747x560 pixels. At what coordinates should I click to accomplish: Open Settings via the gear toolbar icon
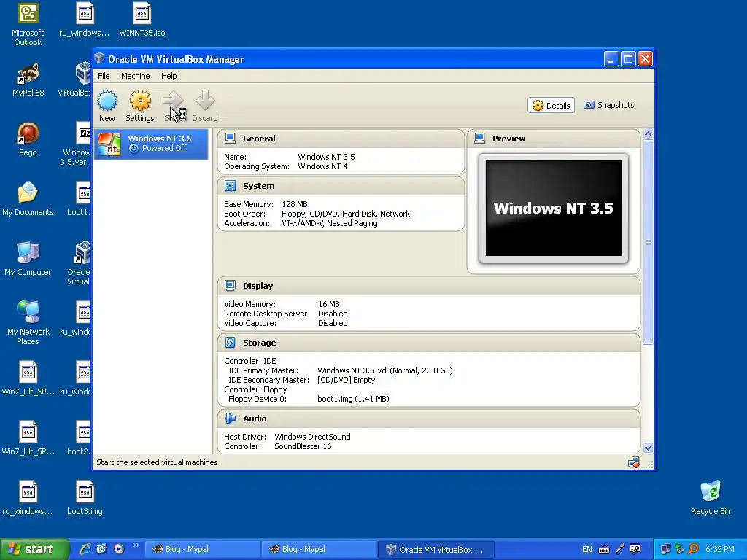click(x=140, y=101)
